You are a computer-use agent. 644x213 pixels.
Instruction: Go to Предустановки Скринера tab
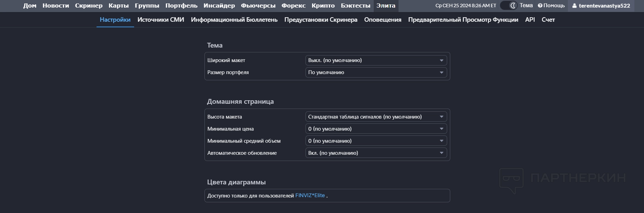click(321, 20)
